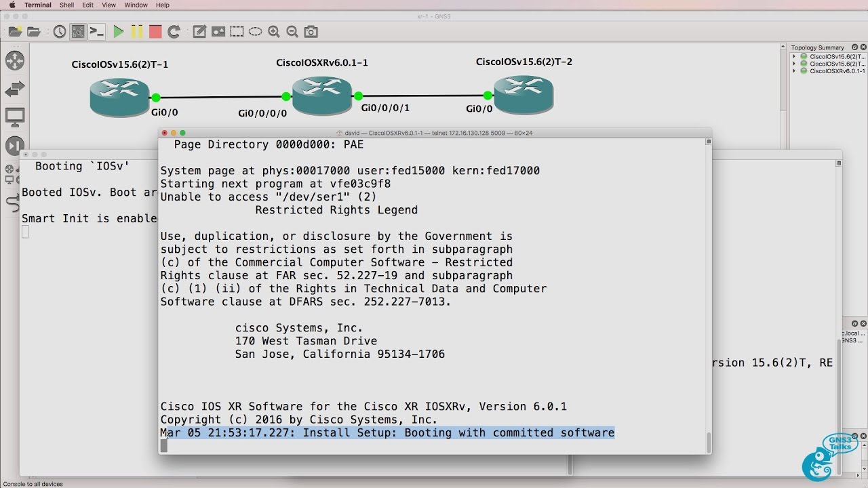Click the CiscoIOSv15.6(2)T-2 node name label
Image resolution: width=868 pixels, height=488 pixels.
(524, 62)
